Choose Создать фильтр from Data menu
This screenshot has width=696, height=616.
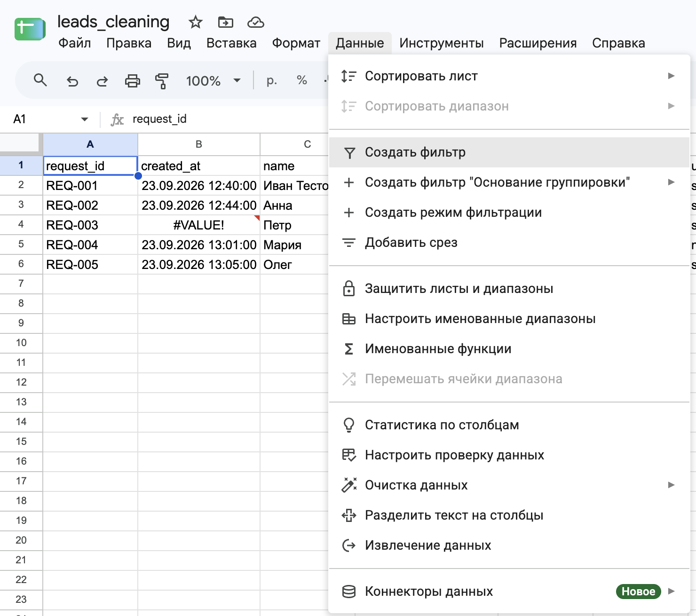click(x=509, y=152)
